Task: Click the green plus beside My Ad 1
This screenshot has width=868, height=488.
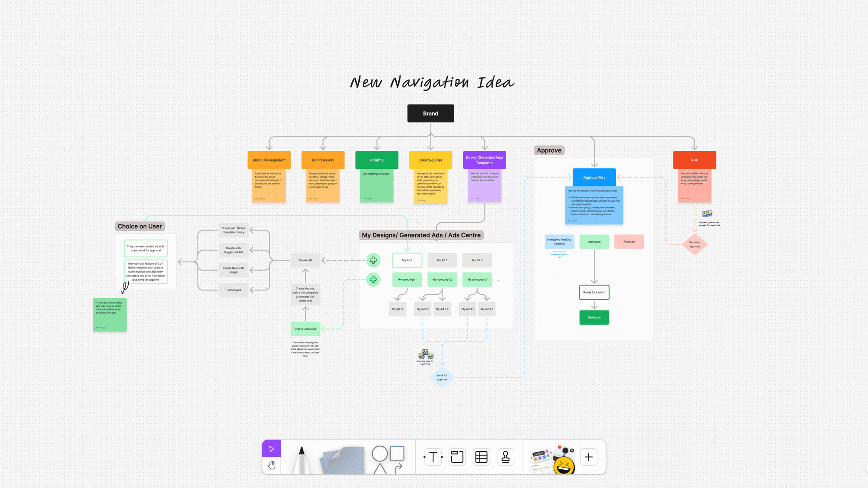Action: (x=373, y=260)
